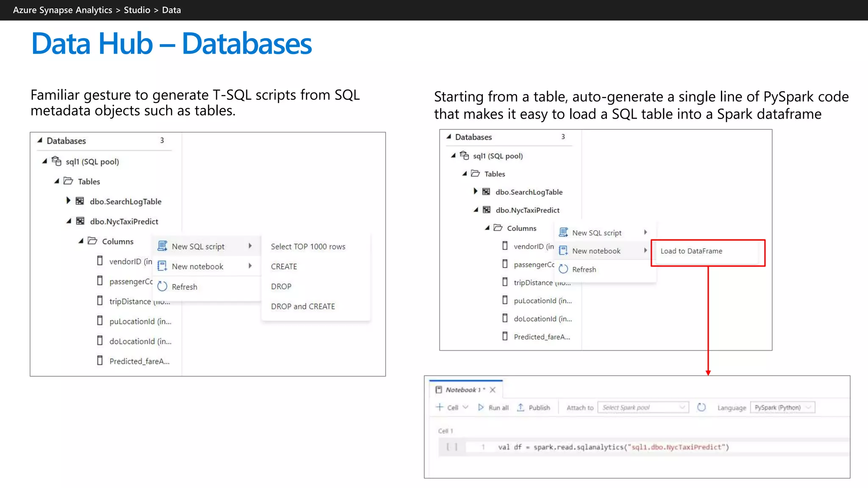Screen dimensions: 868x488
Task: Click puLocationId column icon, left panel
Action: (x=100, y=321)
